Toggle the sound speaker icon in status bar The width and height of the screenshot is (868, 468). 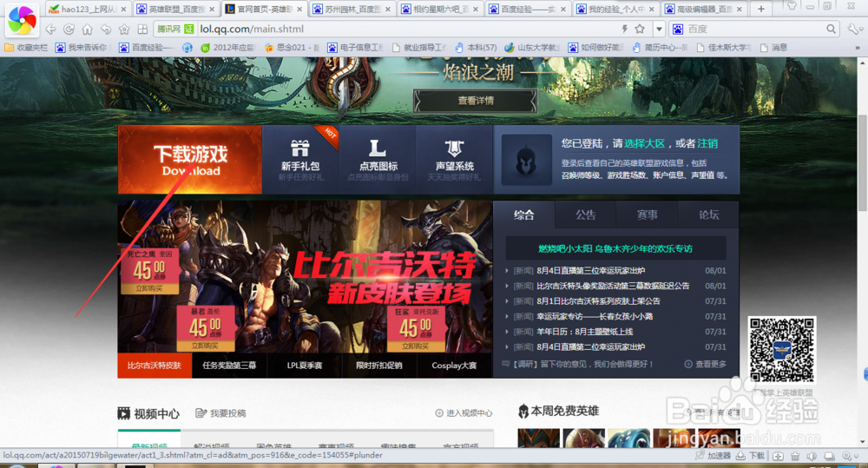pos(812,456)
